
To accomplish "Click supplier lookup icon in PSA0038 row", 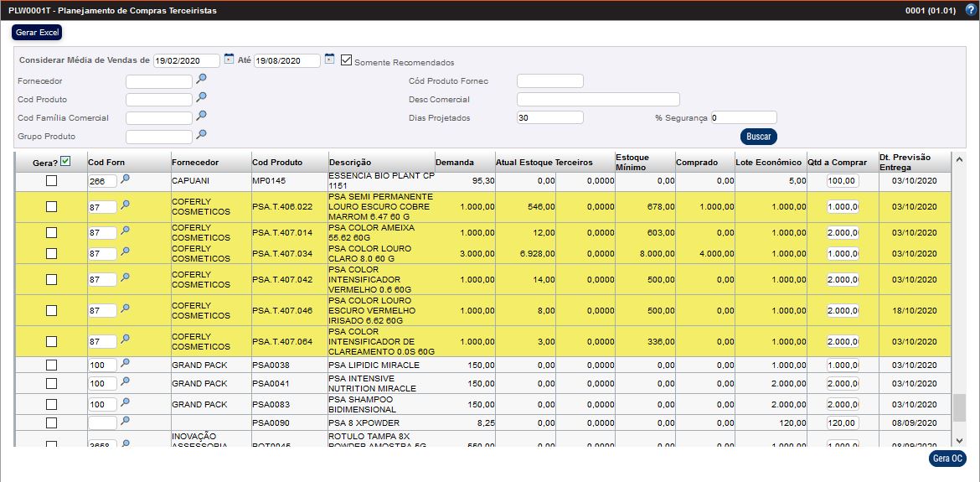I will click(x=126, y=363).
